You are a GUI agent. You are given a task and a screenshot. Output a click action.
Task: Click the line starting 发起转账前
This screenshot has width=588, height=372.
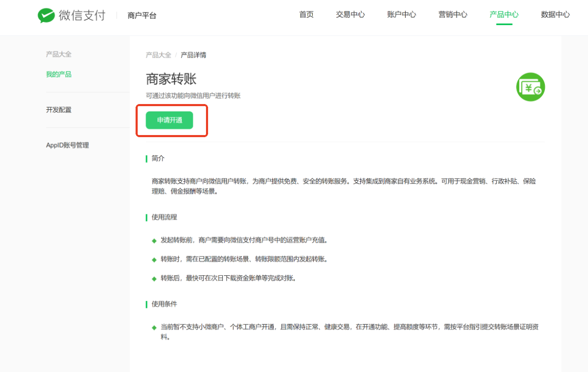point(244,240)
